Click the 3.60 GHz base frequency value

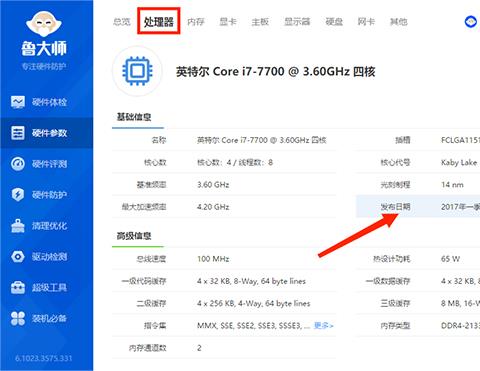pos(213,185)
